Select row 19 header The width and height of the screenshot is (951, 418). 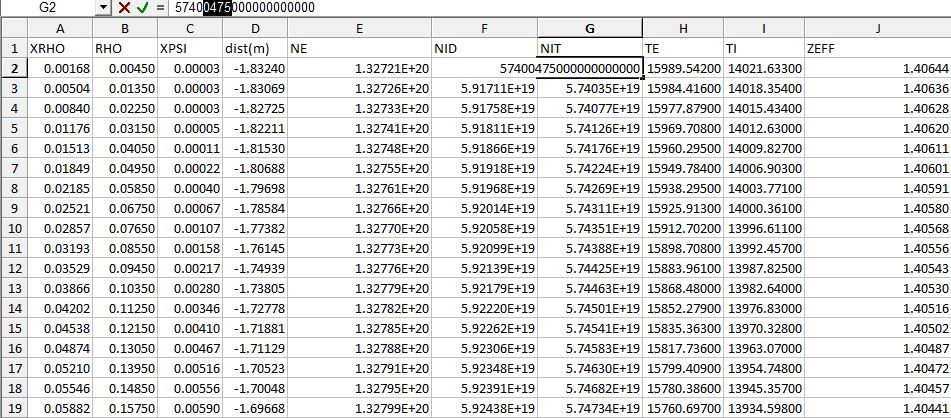(x=14, y=408)
